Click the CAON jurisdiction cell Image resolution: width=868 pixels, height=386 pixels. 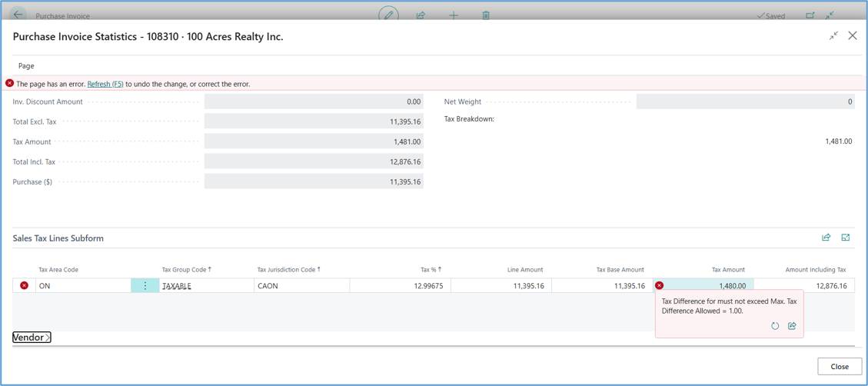(x=302, y=286)
